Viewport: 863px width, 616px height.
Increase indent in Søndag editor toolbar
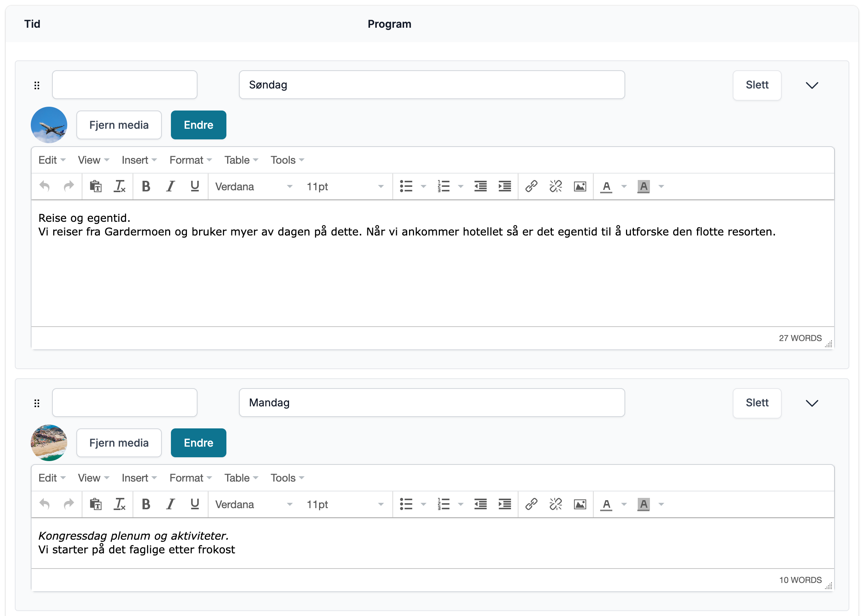coord(504,186)
